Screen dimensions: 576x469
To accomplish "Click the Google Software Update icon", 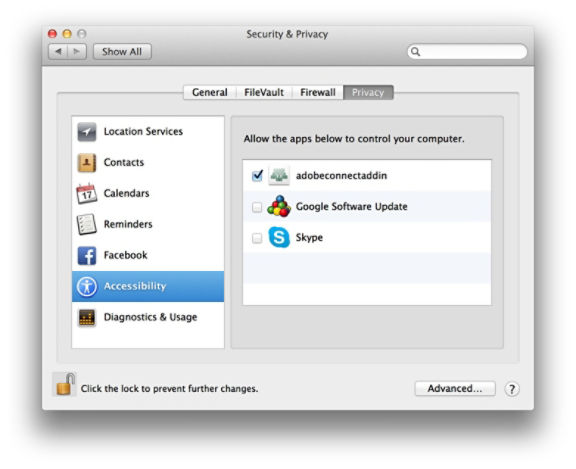I will 279,206.
